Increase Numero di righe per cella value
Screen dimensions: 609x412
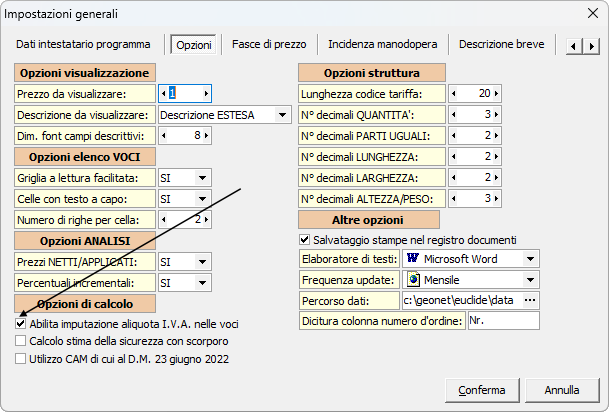[x=206, y=219]
